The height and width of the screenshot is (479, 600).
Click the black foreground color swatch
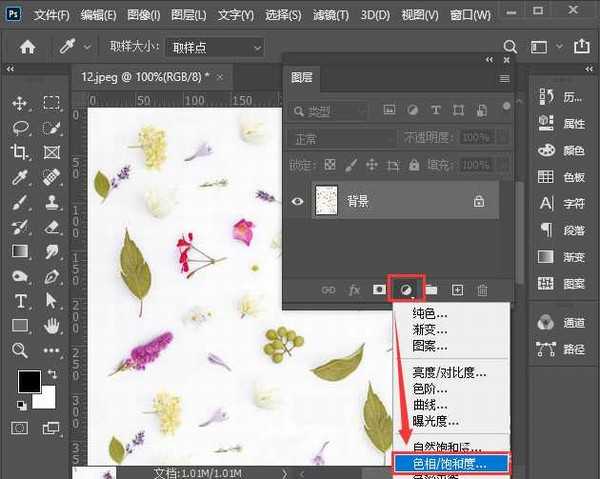(x=29, y=381)
